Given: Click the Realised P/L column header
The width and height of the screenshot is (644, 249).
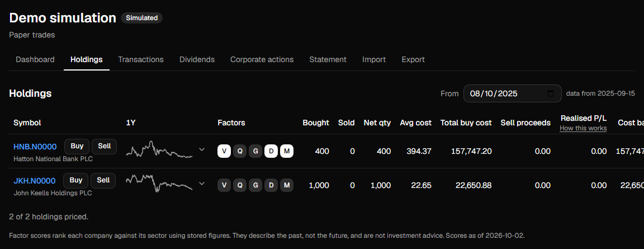Looking at the screenshot, I should (584, 119).
